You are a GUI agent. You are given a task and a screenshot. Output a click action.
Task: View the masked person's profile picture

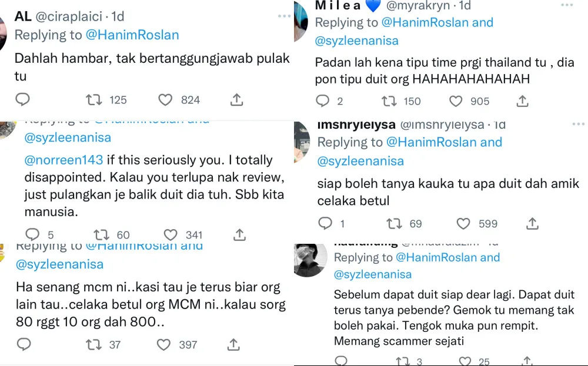tap(310, 260)
